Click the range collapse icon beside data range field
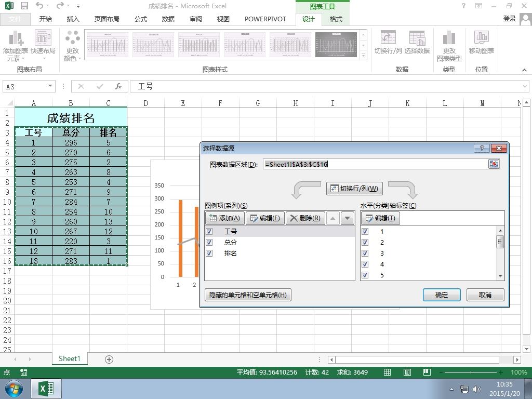 494,164
